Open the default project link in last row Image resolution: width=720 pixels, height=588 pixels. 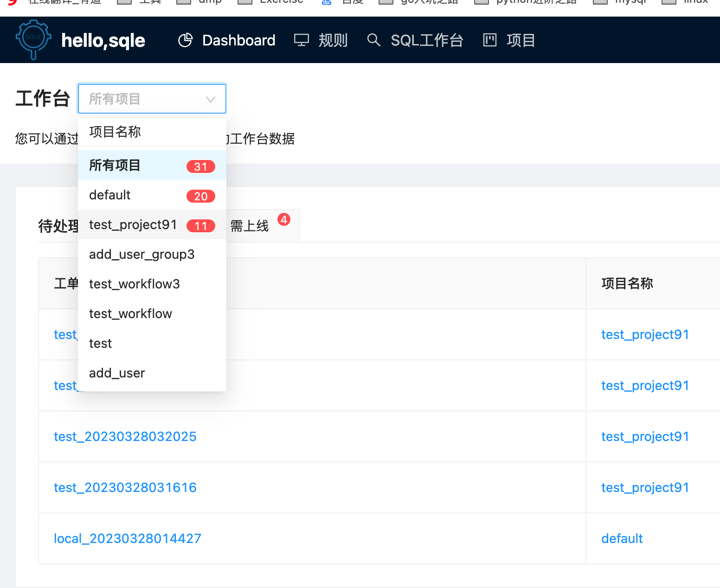[622, 538]
